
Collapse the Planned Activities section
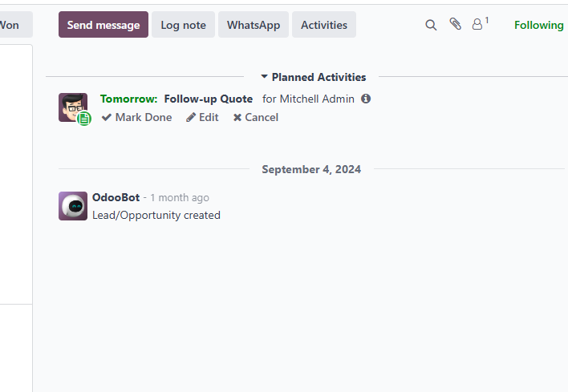pyautogui.click(x=313, y=77)
